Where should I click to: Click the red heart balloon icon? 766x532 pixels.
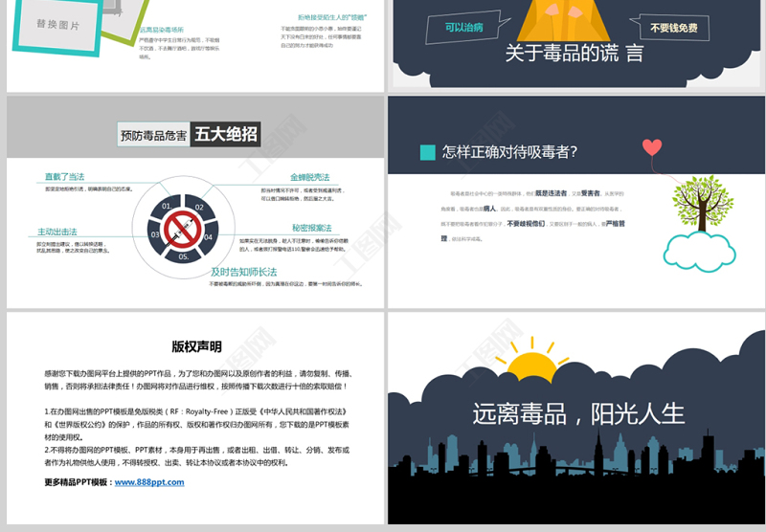(652, 147)
